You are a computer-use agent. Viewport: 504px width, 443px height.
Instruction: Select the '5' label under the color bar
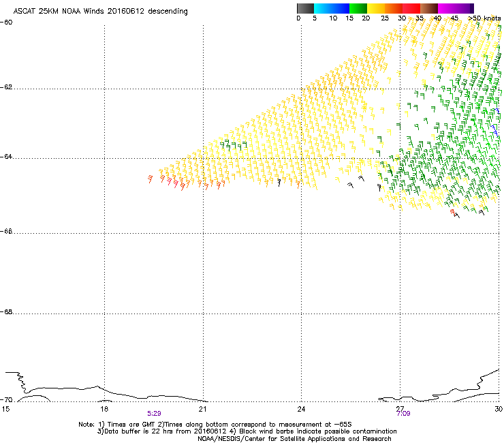click(315, 18)
